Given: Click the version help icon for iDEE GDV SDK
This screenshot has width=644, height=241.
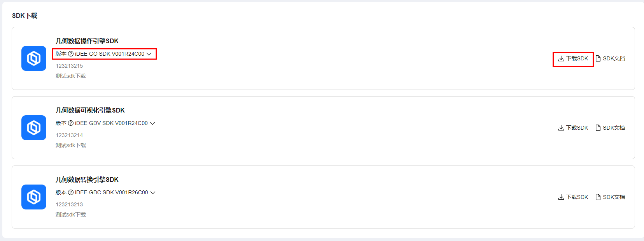Looking at the screenshot, I should pyautogui.click(x=71, y=123).
